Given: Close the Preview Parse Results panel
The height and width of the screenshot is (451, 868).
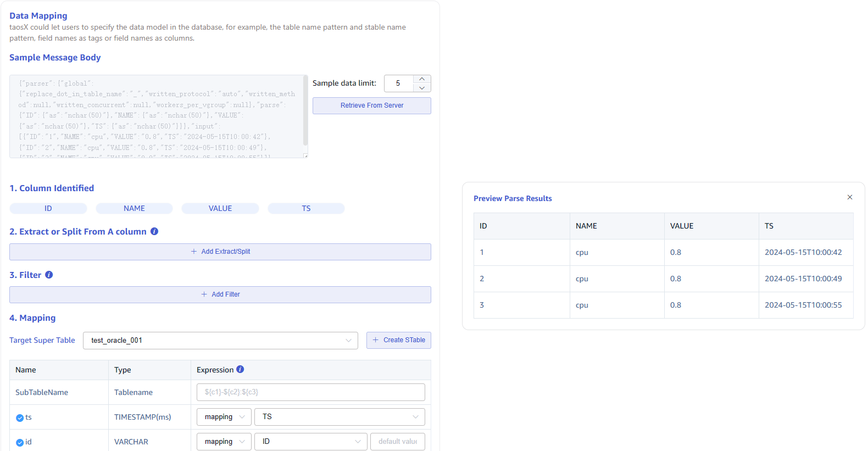Looking at the screenshot, I should click(849, 197).
